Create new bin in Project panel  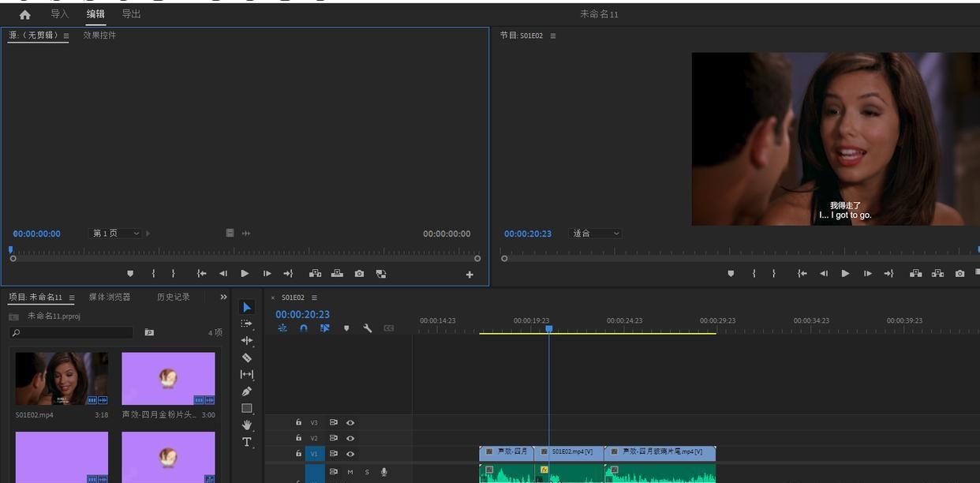click(149, 332)
